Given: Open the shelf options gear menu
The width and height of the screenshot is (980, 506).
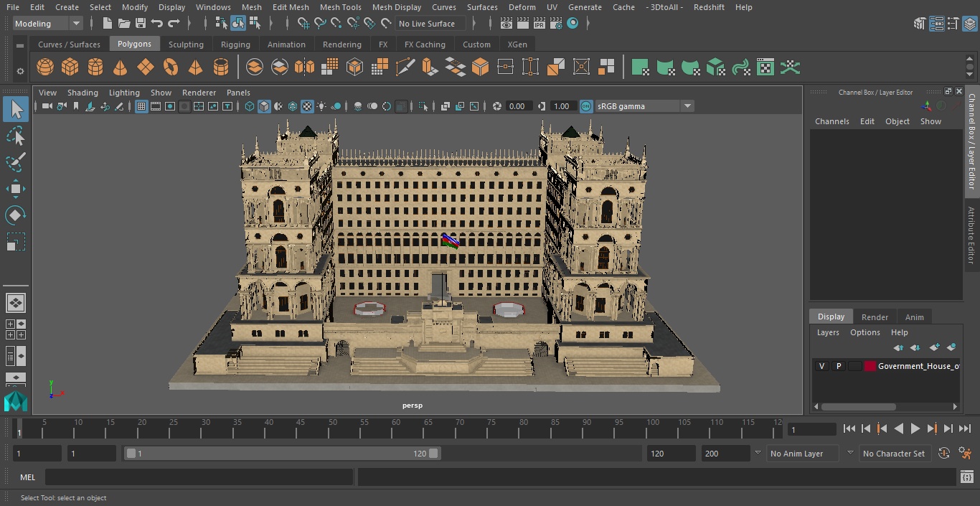Looking at the screenshot, I should pos(20,70).
